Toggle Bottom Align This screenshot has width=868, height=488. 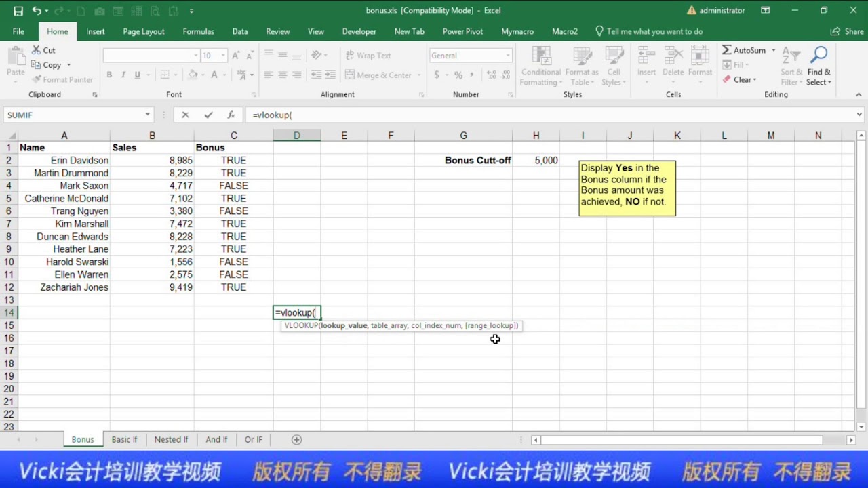(297, 56)
